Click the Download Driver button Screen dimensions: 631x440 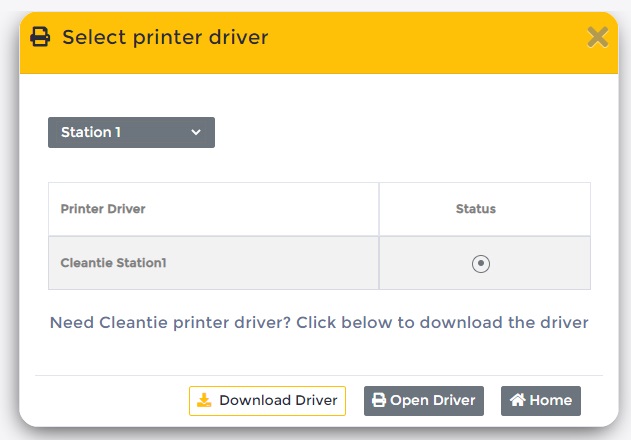pyautogui.click(x=267, y=401)
